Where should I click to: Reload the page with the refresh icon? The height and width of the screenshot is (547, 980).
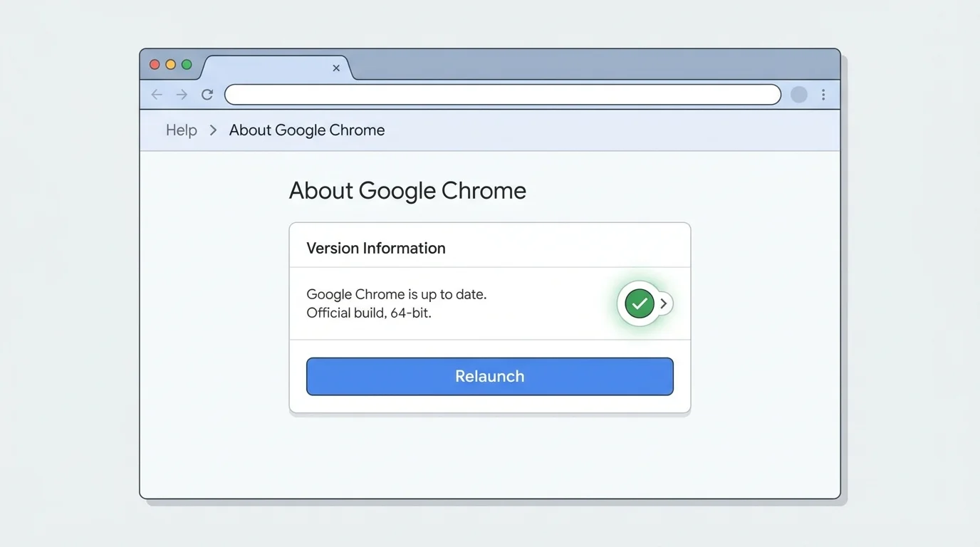click(207, 95)
